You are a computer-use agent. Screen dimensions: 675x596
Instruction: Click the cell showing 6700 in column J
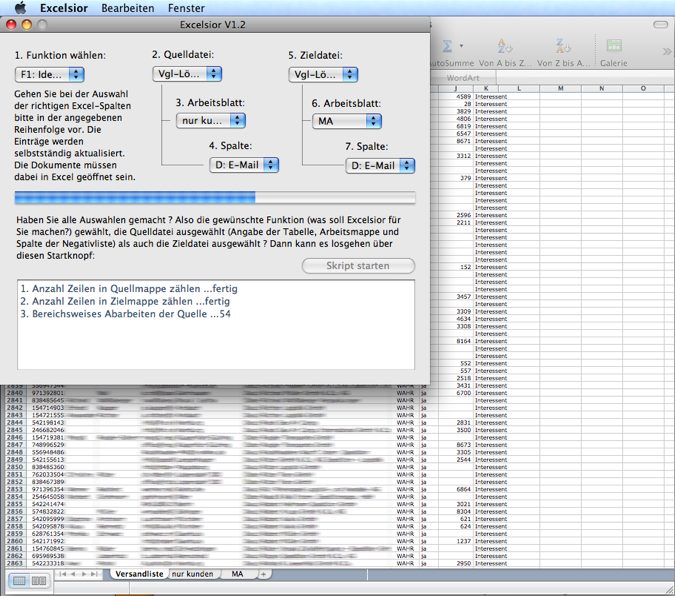point(456,393)
